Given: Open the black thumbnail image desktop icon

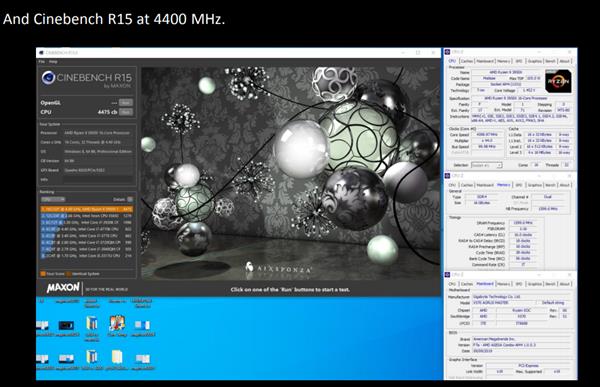Looking at the screenshot, I should [x=66, y=325].
